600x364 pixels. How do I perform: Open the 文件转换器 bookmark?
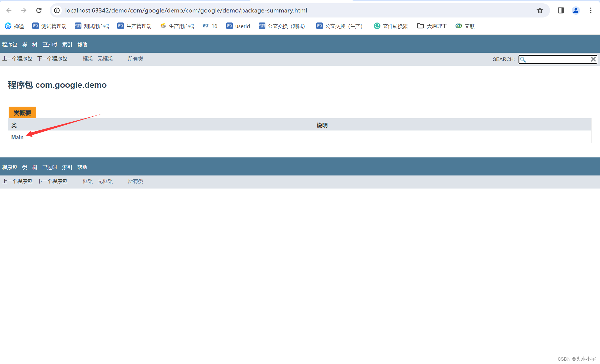point(391,26)
